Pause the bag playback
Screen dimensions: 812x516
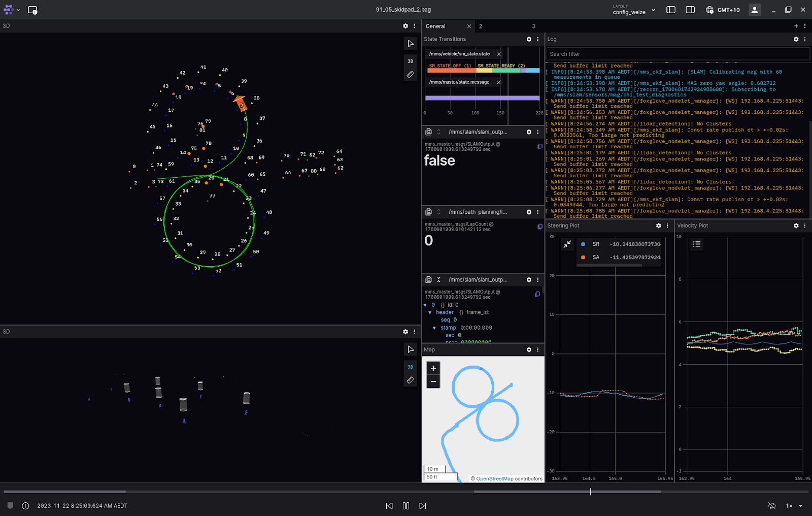point(405,506)
